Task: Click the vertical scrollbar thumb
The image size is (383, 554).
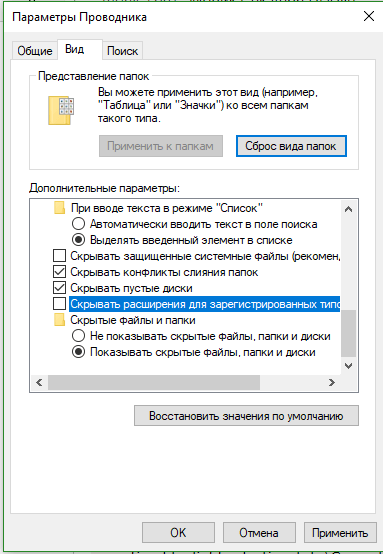Action: (348, 334)
